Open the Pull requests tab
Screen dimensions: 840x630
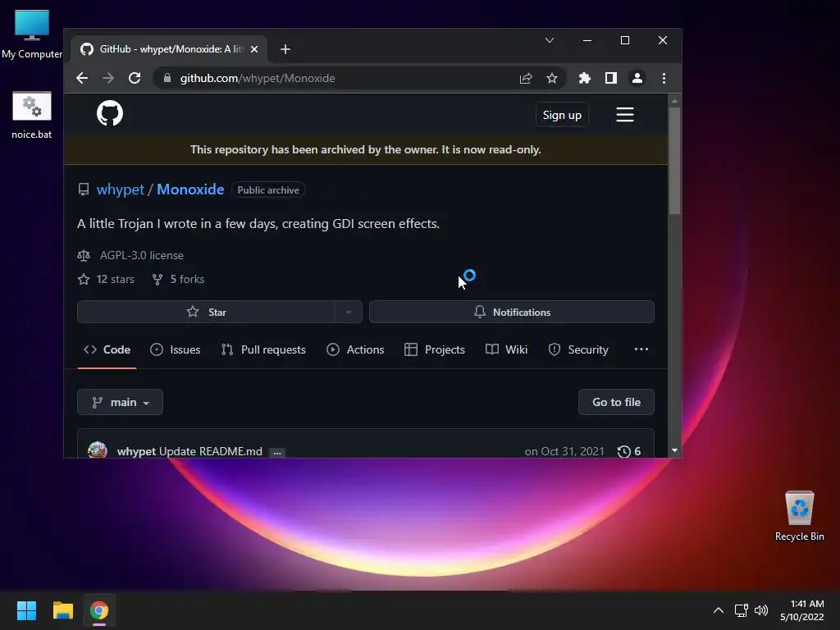263,349
